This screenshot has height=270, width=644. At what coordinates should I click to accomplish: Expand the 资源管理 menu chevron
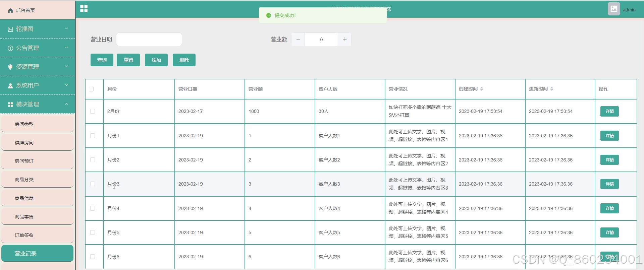pyautogui.click(x=66, y=66)
